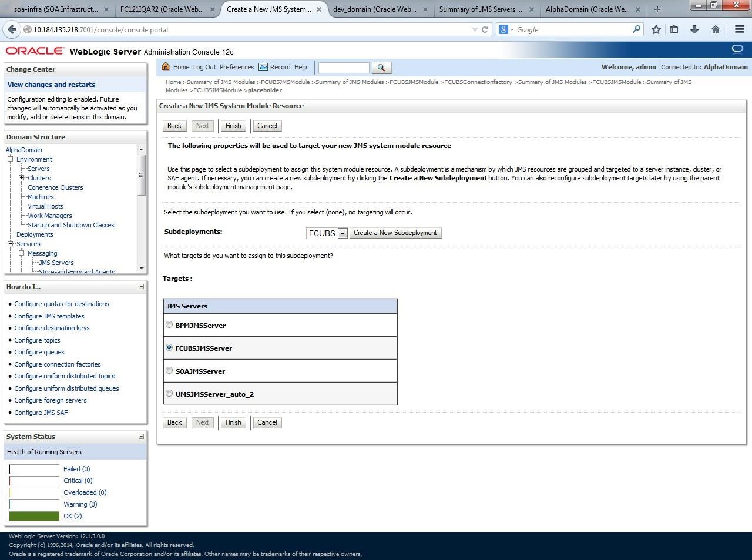Bookmark this page with the star icon

(656, 29)
